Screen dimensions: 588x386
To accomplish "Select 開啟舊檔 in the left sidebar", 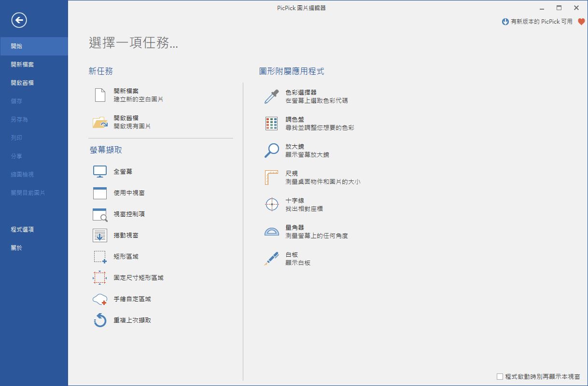I will coord(34,83).
